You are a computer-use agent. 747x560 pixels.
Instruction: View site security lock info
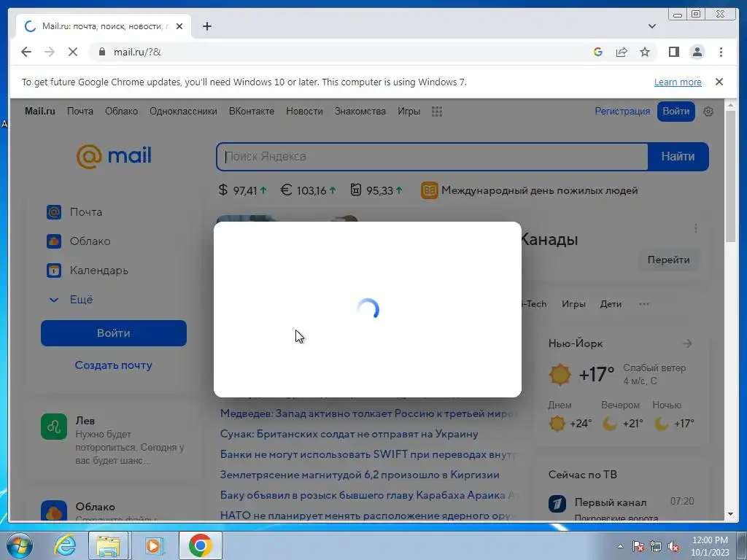(x=101, y=52)
